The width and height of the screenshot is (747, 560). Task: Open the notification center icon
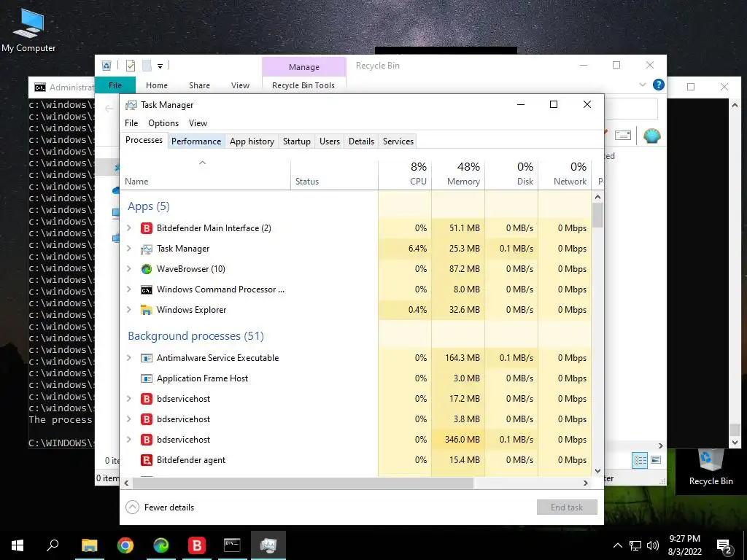[724, 546]
